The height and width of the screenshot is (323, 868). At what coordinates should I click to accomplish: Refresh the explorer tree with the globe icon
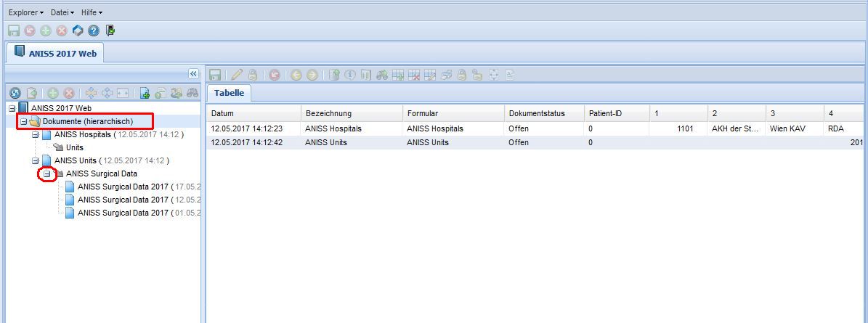tap(15, 93)
